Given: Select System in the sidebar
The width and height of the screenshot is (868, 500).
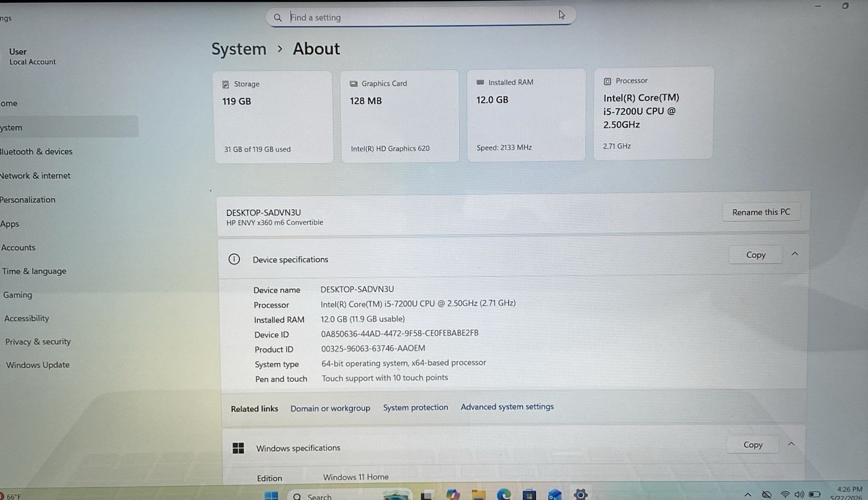Looking at the screenshot, I should tap(68, 127).
